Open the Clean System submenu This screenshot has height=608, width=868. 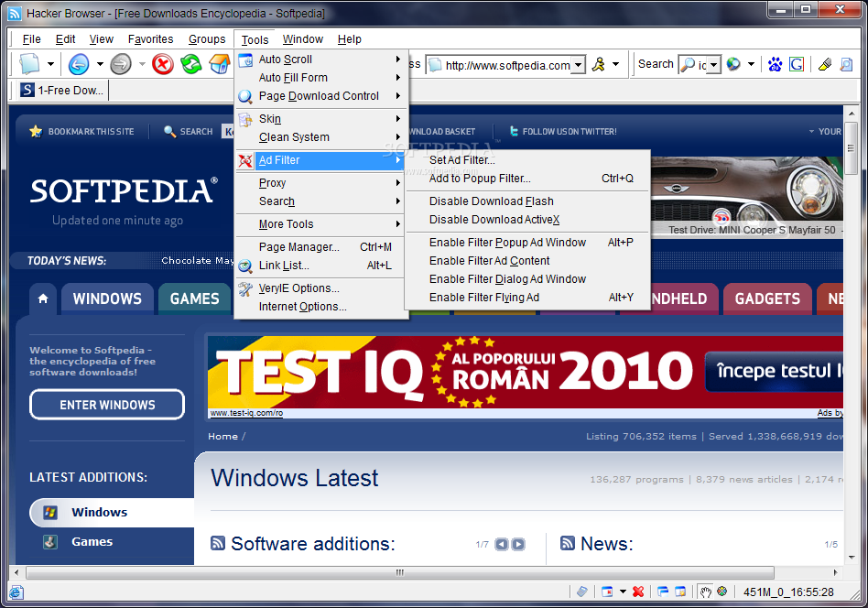coord(320,136)
